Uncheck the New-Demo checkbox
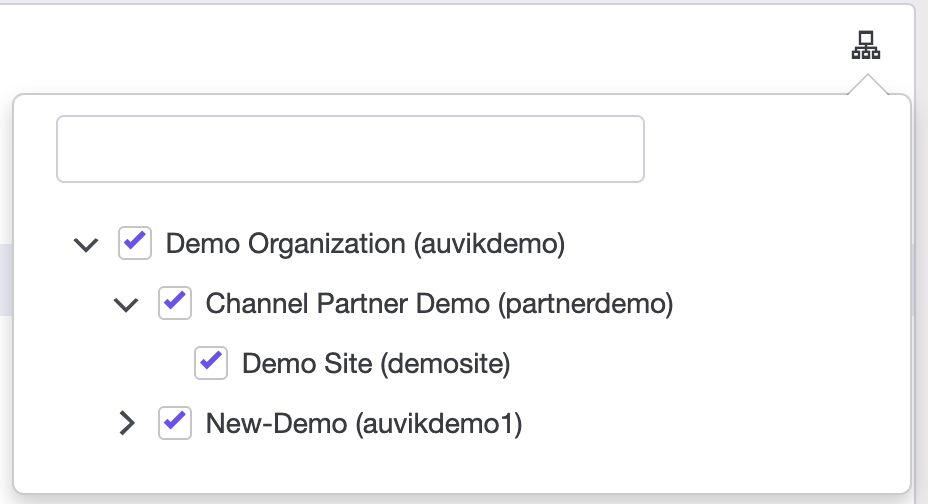 point(175,423)
